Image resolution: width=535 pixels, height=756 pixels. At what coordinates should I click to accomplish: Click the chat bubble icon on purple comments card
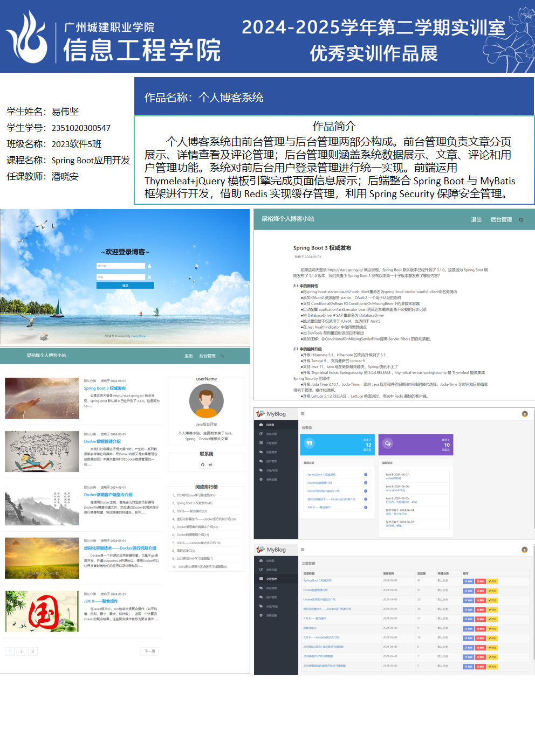[387, 443]
